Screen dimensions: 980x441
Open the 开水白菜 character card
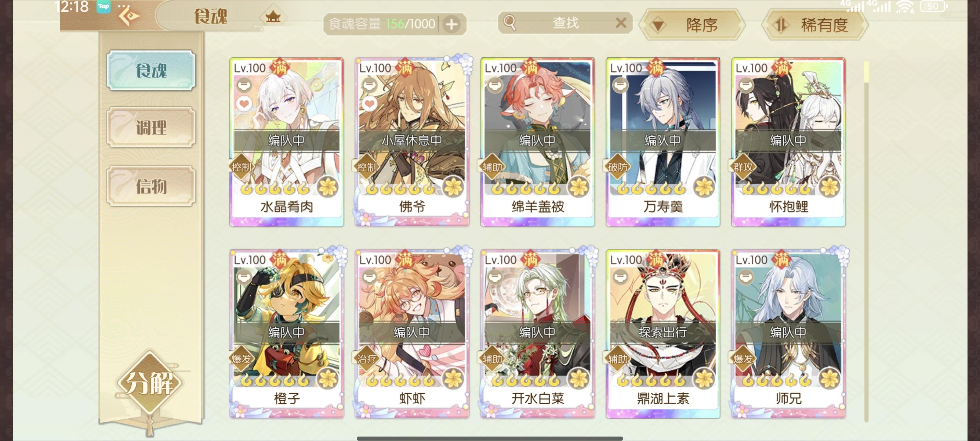[537, 334]
